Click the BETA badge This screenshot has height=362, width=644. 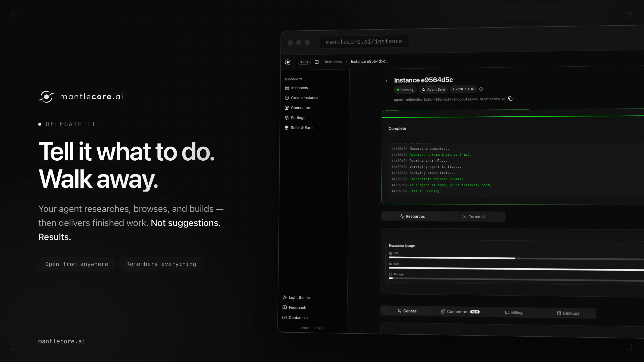coord(304,62)
